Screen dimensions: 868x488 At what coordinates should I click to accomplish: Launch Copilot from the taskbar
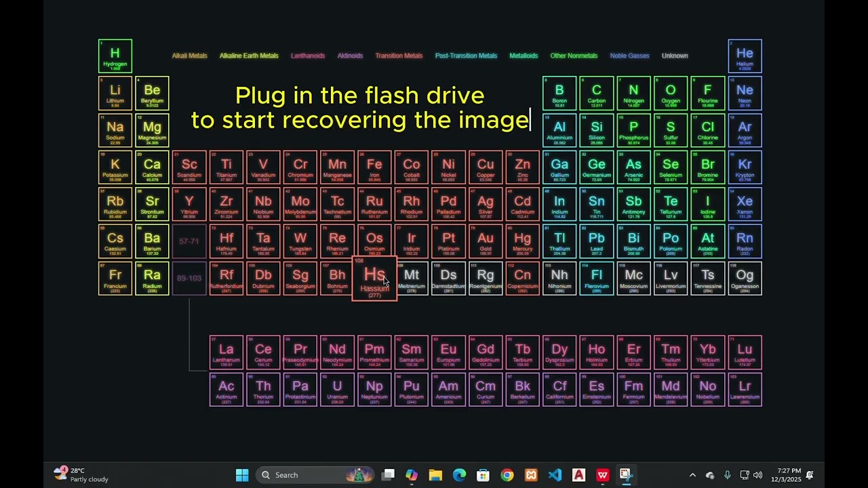tap(412, 475)
